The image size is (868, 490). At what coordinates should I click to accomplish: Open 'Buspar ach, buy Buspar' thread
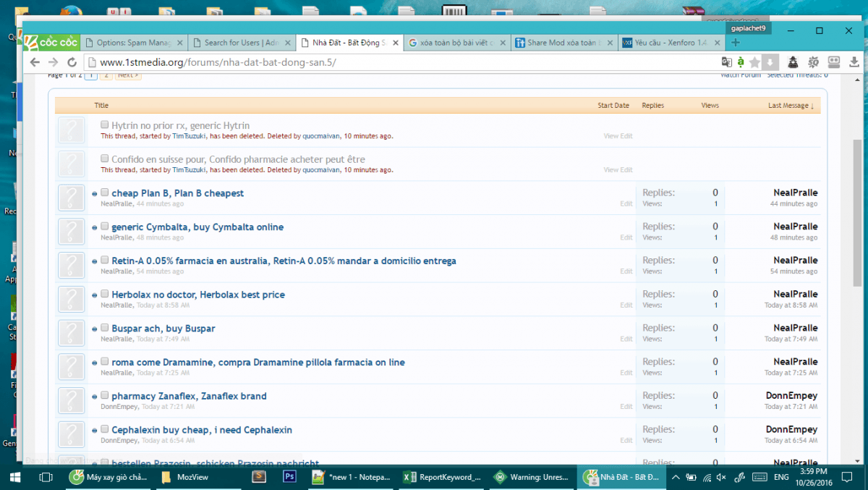(163, 329)
